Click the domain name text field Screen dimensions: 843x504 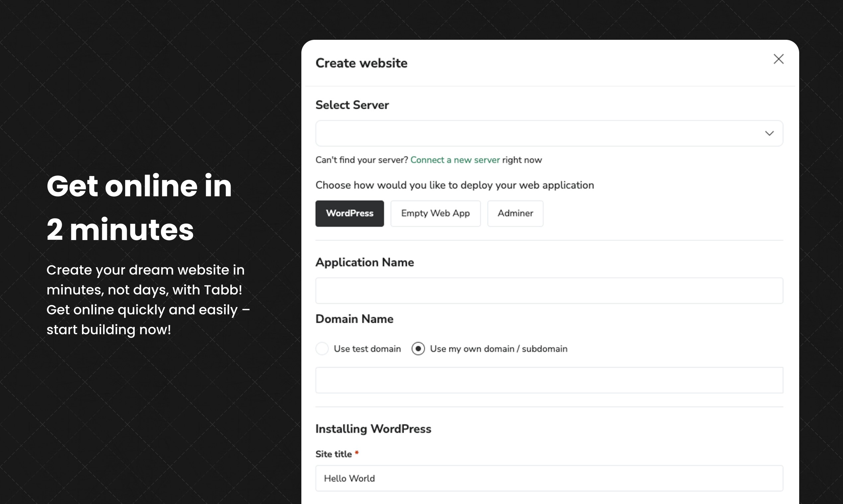[549, 380]
